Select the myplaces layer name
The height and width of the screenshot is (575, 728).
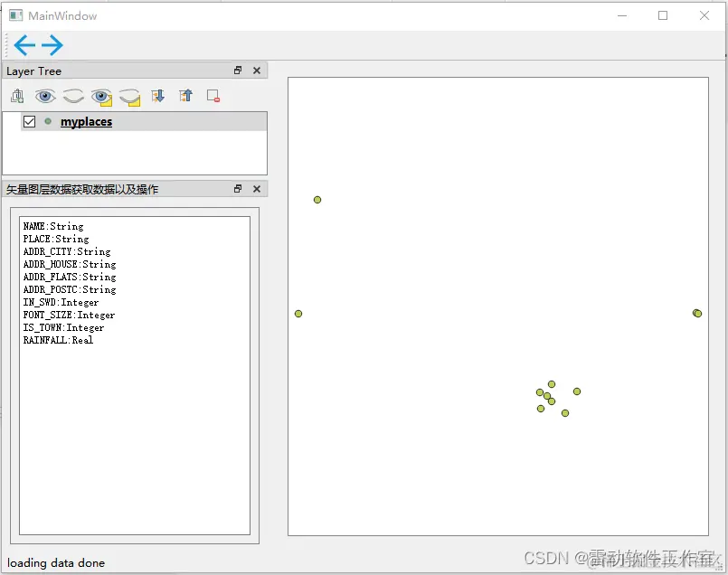[x=86, y=121]
